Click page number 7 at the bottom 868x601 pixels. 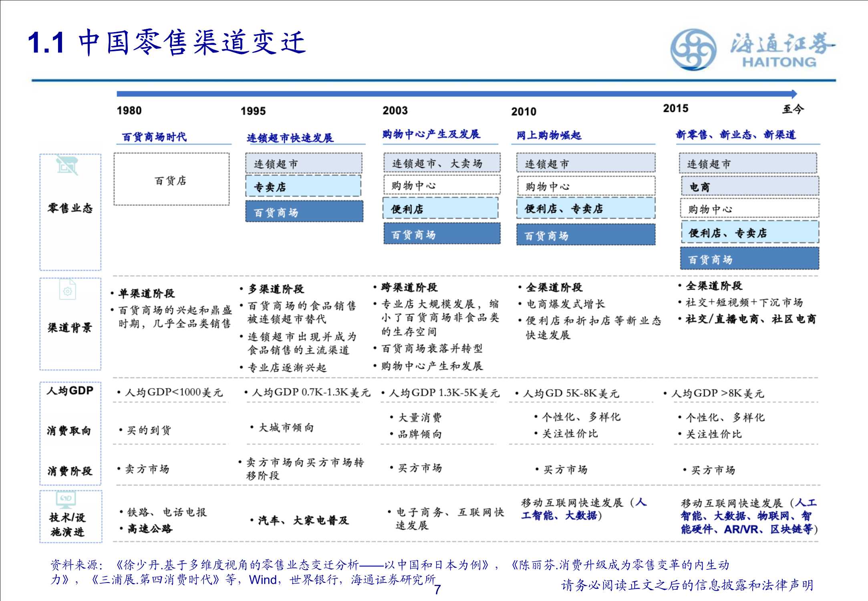[437, 589]
